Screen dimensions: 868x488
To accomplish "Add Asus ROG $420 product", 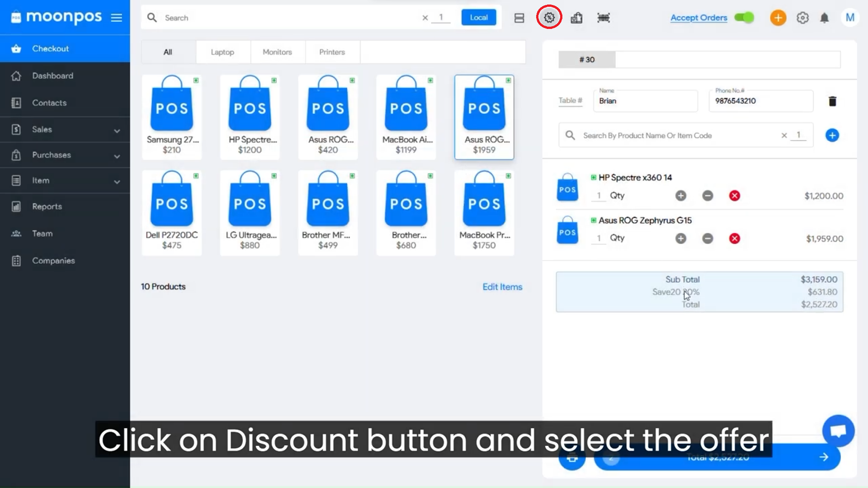I will coord(328,117).
